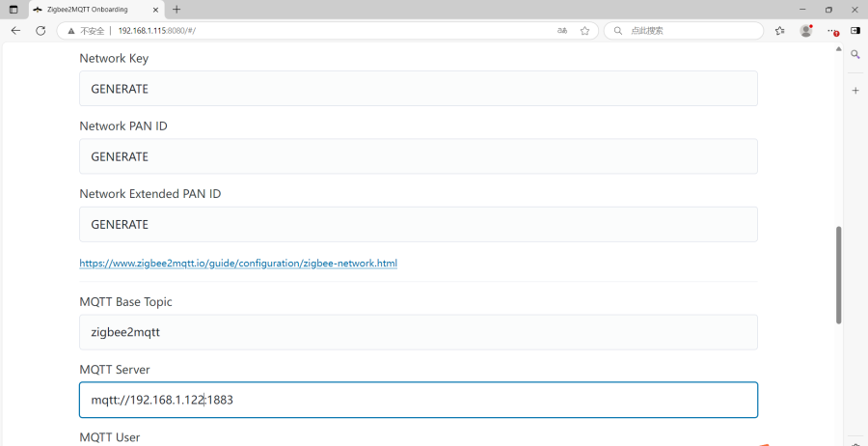
Task: Click the browser search box
Action: [684, 31]
